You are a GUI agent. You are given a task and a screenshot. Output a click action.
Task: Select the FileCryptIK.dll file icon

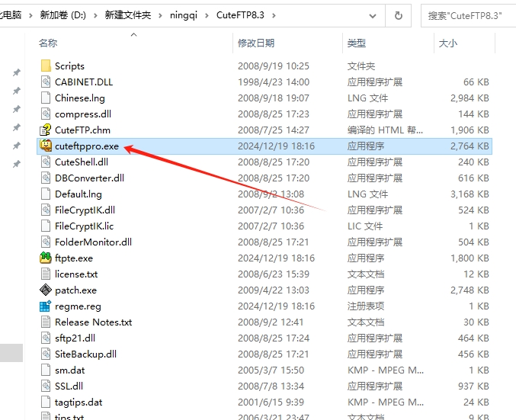tap(46, 210)
